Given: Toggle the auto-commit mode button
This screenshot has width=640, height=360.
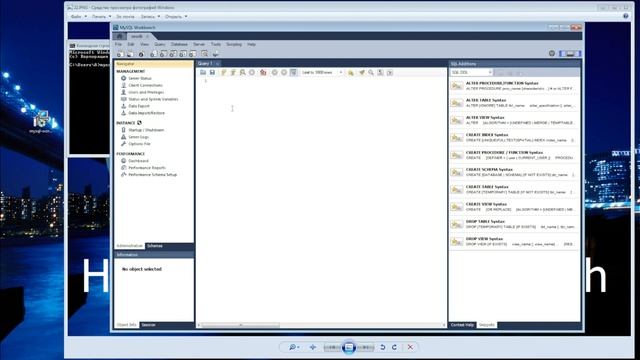Looking at the screenshot, I should [x=293, y=72].
